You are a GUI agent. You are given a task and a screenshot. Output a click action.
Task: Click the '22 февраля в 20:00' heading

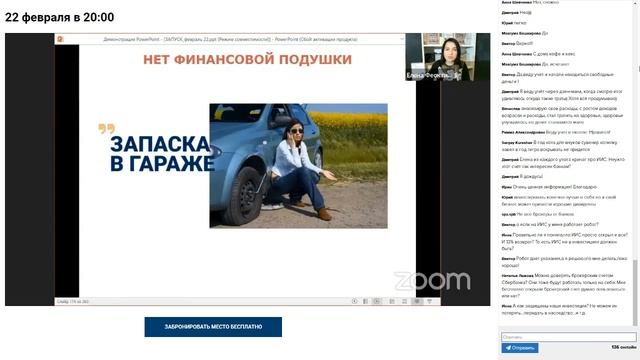(x=60, y=17)
